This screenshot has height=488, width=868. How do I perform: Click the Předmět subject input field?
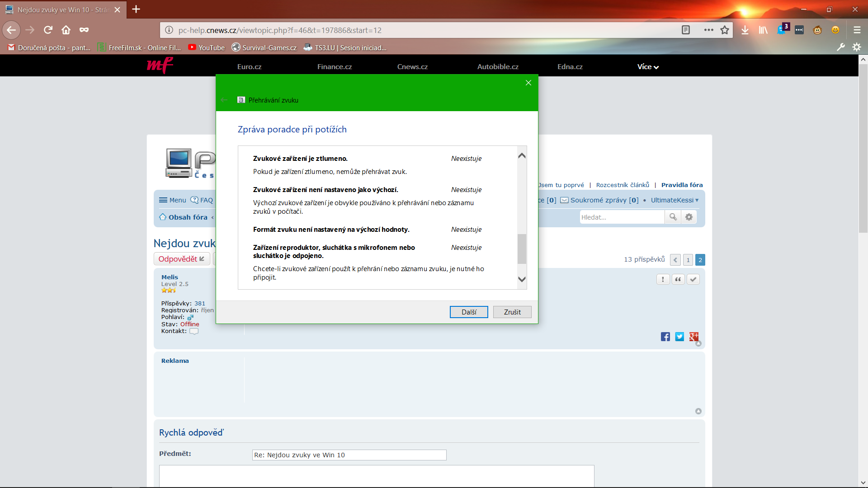pos(349,455)
